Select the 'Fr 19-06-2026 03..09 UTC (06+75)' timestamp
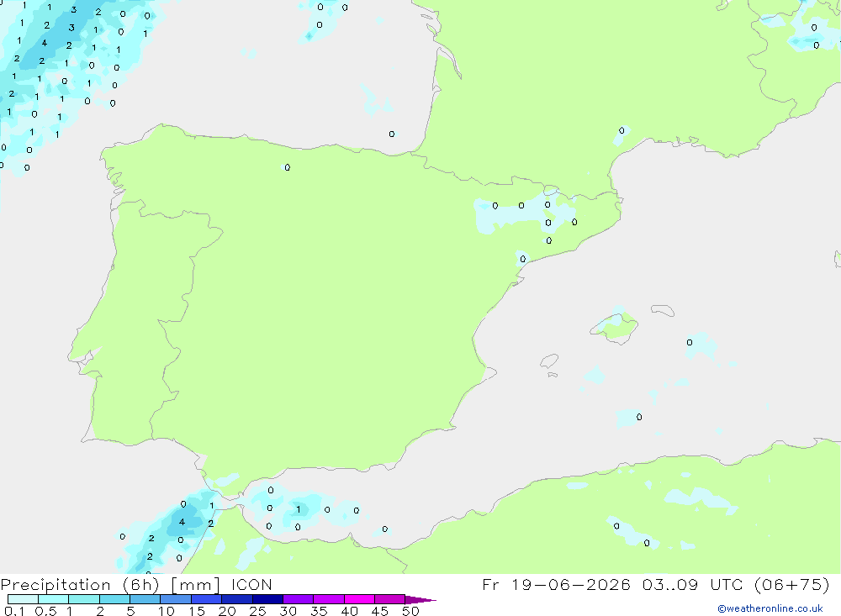 pyautogui.click(x=656, y=584)
